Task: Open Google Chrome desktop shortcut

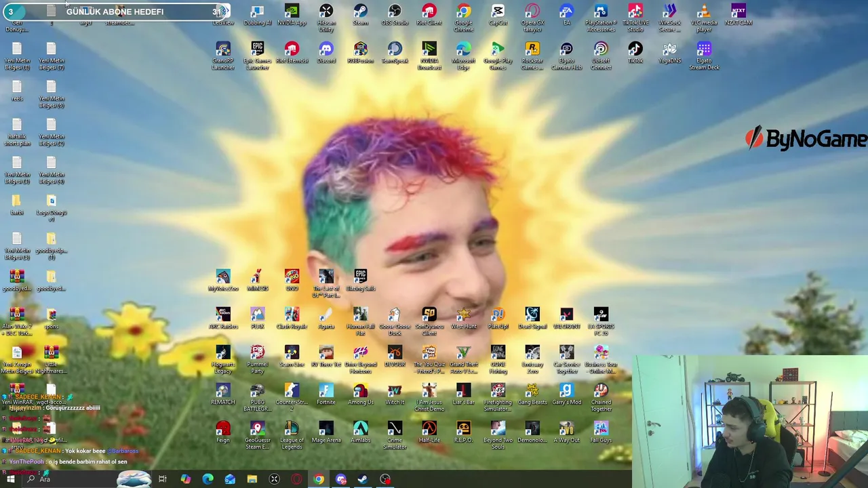Action: [463, 18]
